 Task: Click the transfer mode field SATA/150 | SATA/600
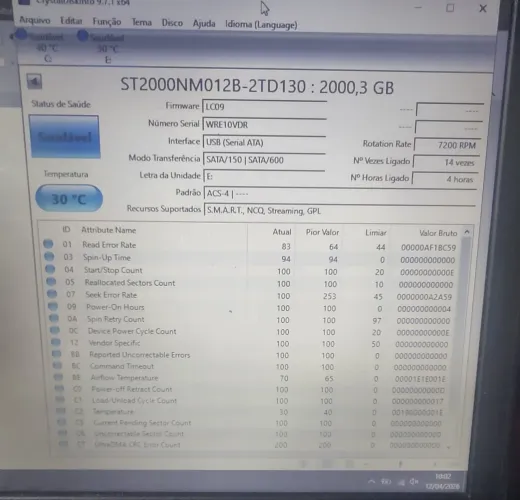click(264, 160)
